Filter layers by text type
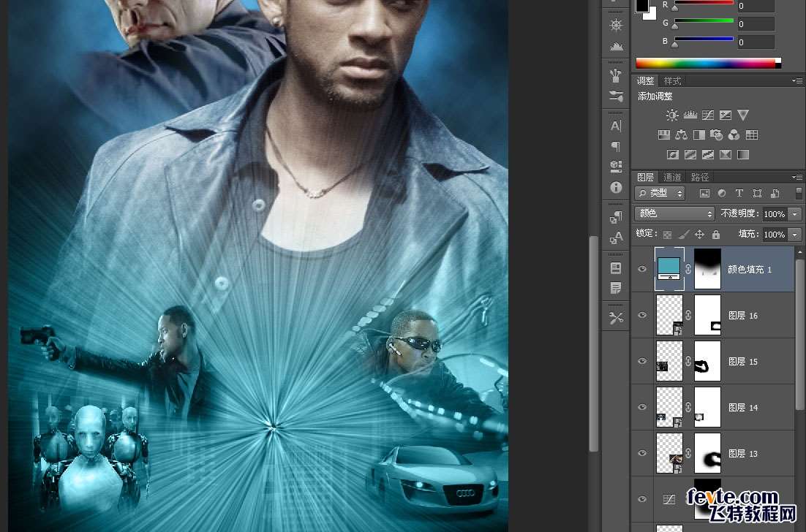Image resolution: width=806 pixels, height=532 pixels. click(x=739, y=193)
